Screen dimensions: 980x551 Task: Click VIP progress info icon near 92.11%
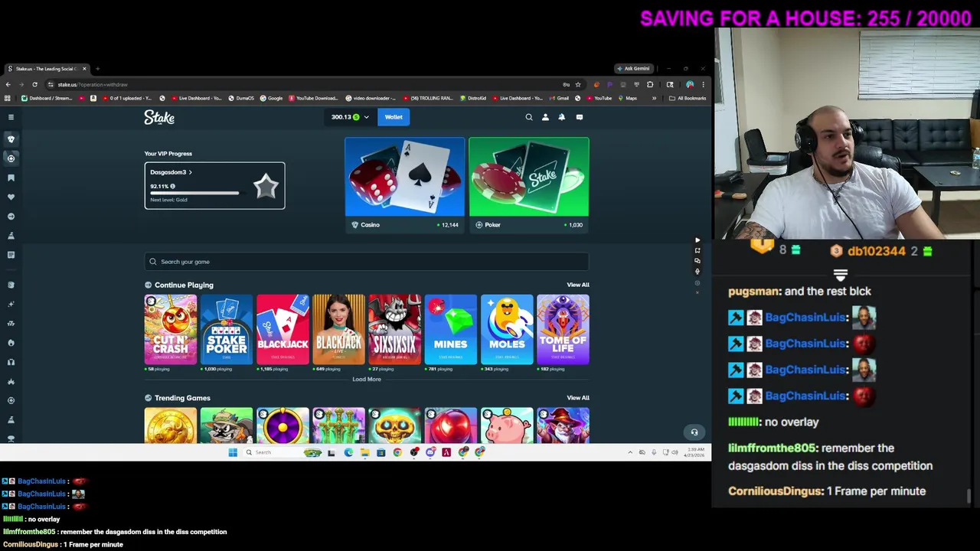coord(172,186)
